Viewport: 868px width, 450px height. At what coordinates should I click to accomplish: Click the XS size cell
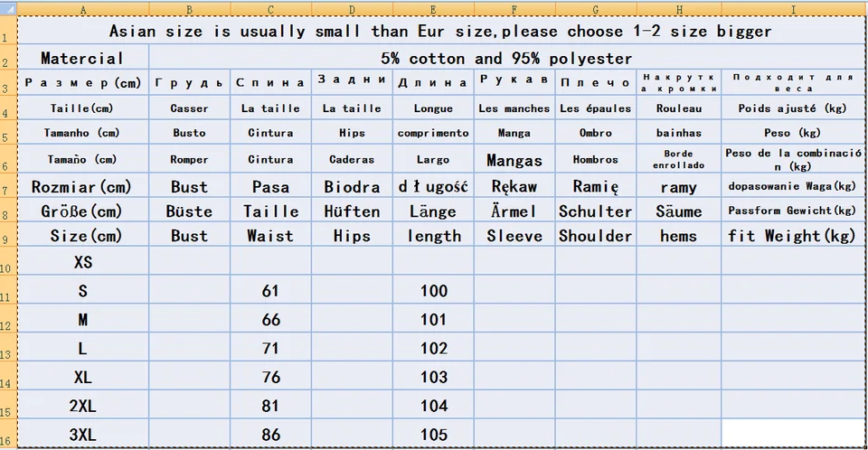click(83, 261)
